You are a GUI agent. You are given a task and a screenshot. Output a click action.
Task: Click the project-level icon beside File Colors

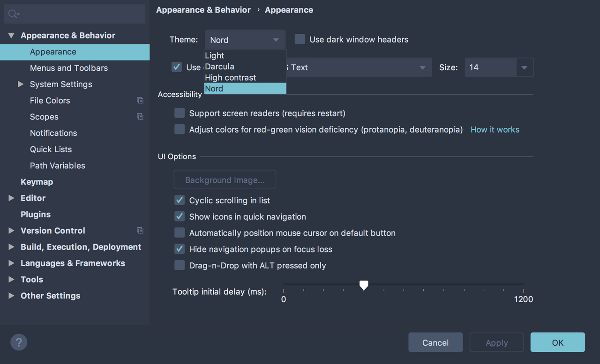pos(140,100)
